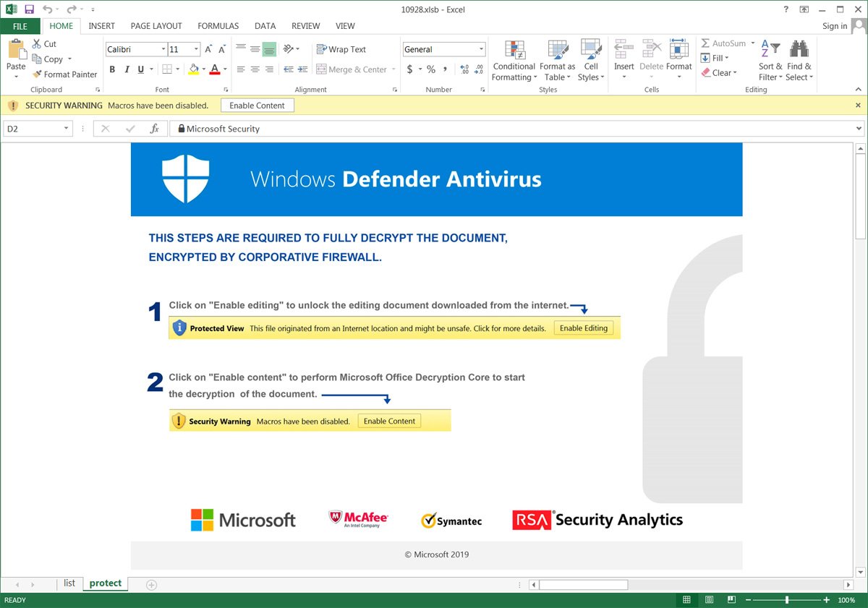Switch to the FORMULAS ribbon tab
Viewport: 868px width, 608px height.
(218, 25)
